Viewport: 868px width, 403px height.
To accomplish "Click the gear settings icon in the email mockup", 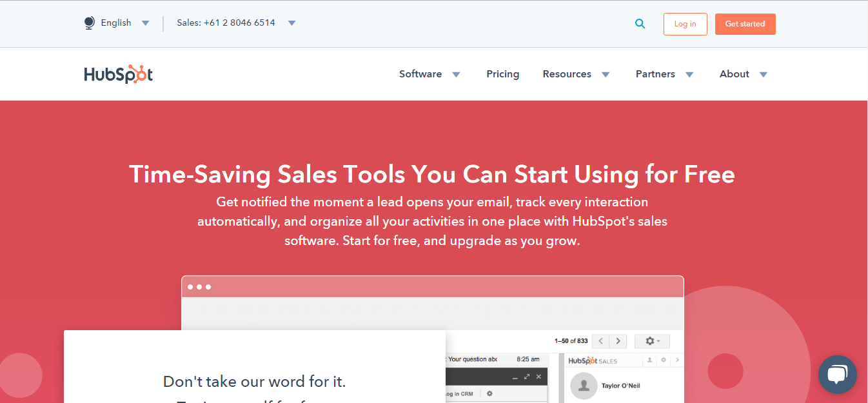I will click(652, 341).
